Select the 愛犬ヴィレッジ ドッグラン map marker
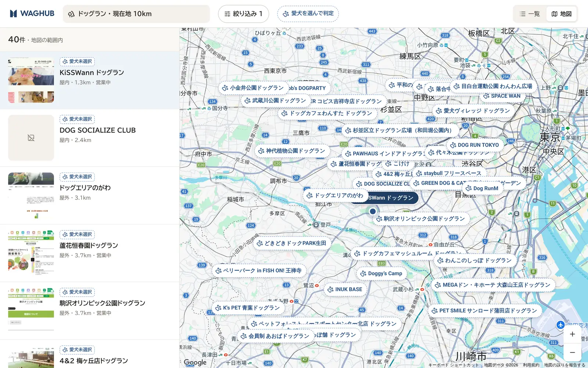 coord(473,111)
